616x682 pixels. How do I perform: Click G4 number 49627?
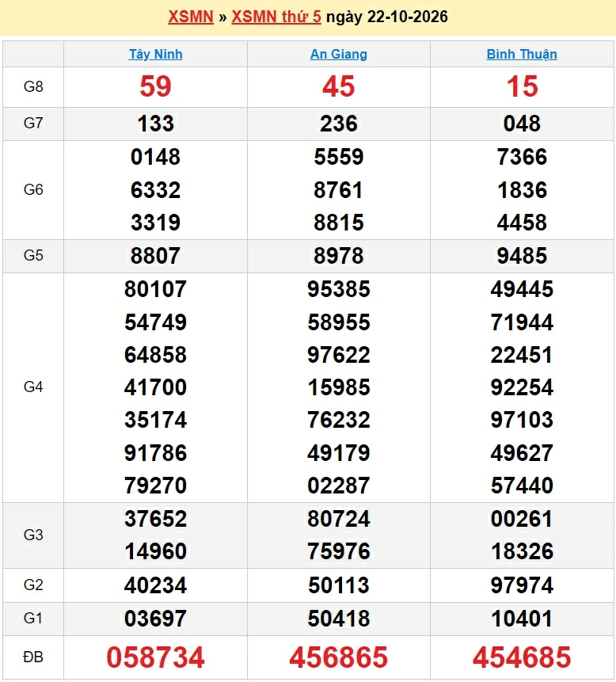click(522, 453)
